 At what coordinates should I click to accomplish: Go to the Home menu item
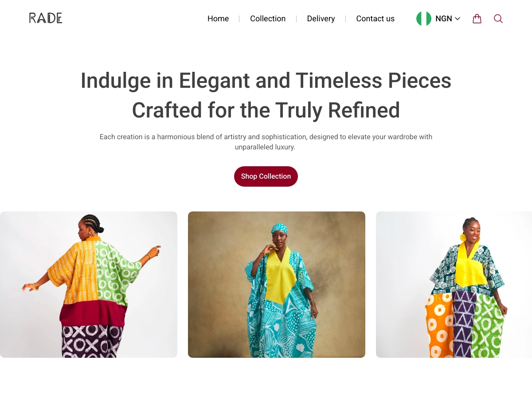click(218, 19)
